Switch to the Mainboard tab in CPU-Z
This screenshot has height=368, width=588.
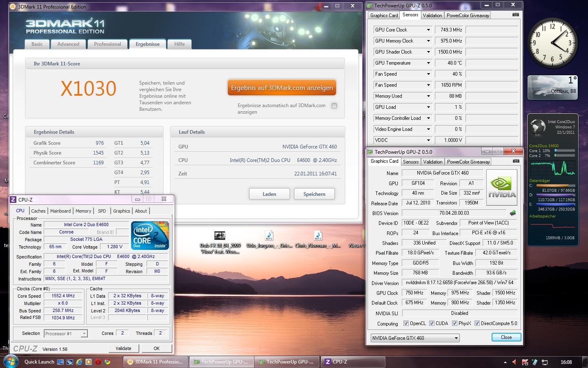[60, 211]
